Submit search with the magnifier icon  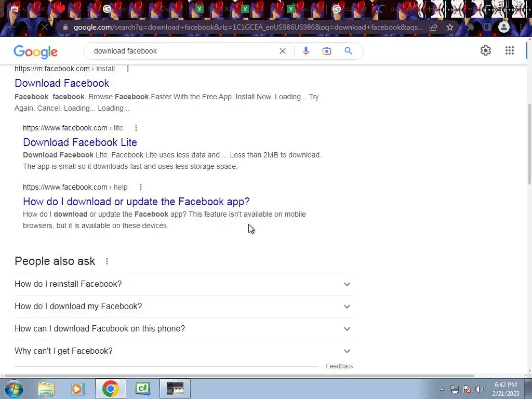pyautogui.click(x=348, y=51)
